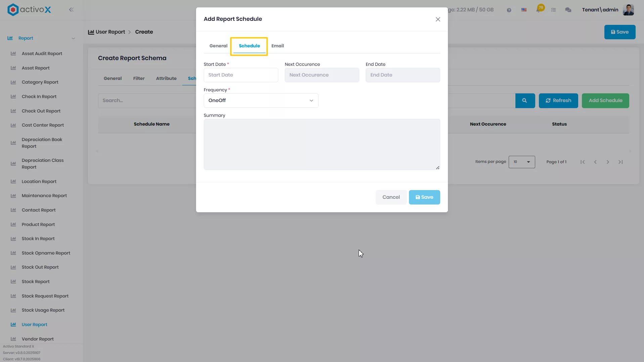Image resolution: width=644 pixels, height=362 pixels.
Task: Go to first page arrow
Action: click(583, 162)
